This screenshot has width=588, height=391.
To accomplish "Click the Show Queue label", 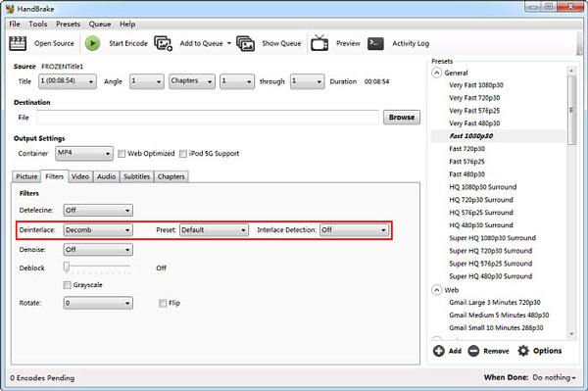I will tap(281, 43).
